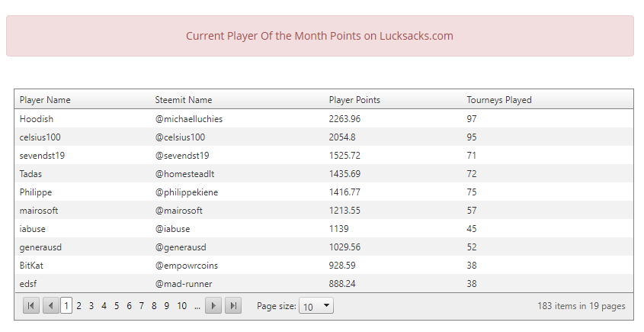Select the Tadas player row
Image resolution: width=644 pixels, height=332 pixels.
(31, 174)
